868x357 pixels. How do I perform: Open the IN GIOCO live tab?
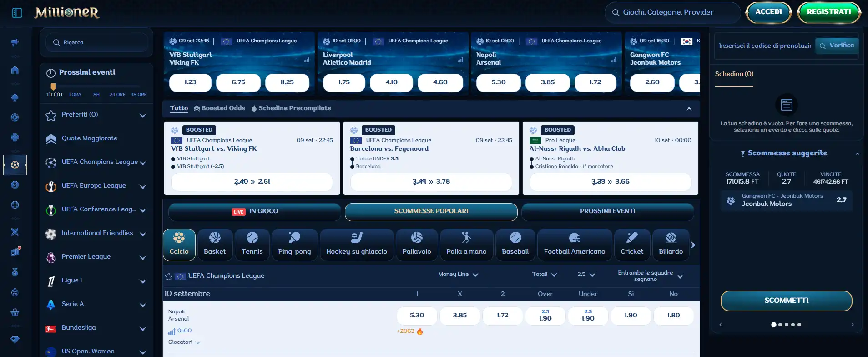coord(255,212)
